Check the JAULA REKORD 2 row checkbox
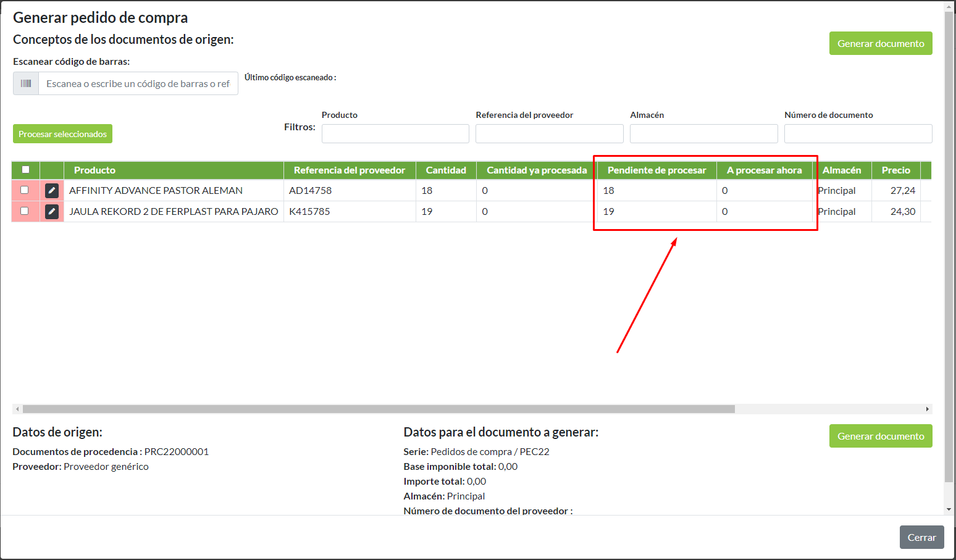The height and width of the screenshot is (560, 956). [25, 211]
